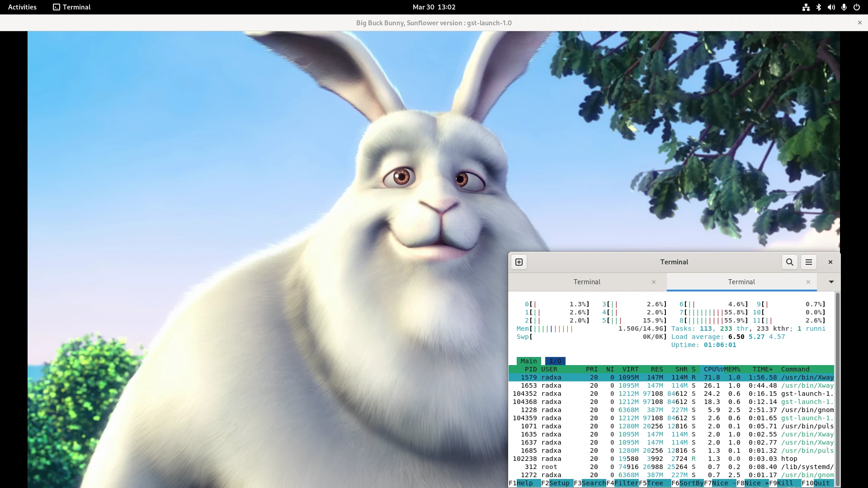Sort by USER column header

click(x=549, y=369)
